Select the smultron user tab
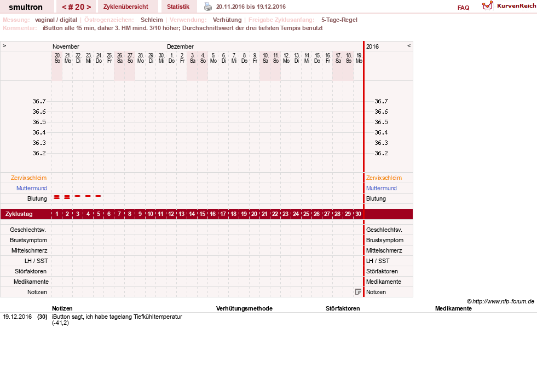537x392 pixels. point(26,7)
